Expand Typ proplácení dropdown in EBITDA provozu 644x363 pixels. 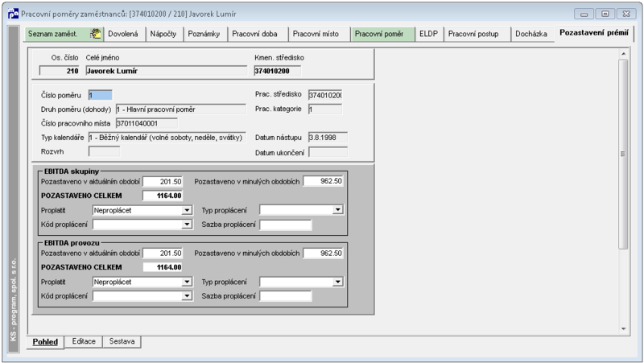pos(337,282)
